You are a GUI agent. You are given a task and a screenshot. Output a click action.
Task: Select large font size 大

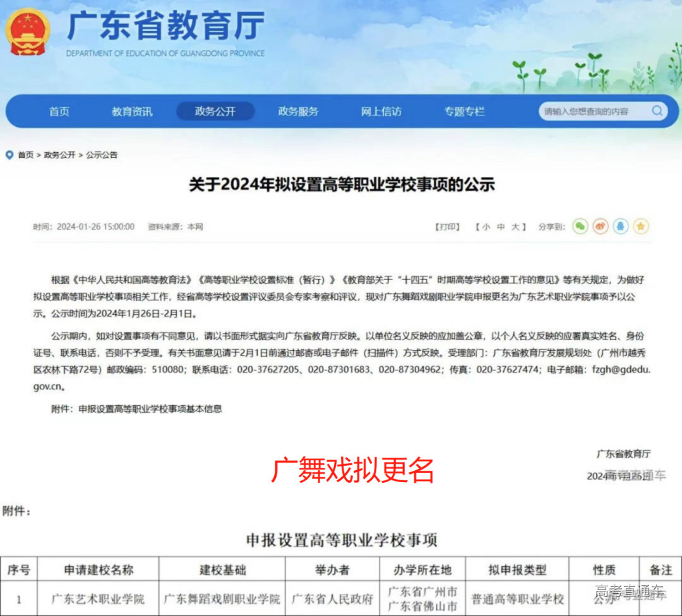(515, 227)
